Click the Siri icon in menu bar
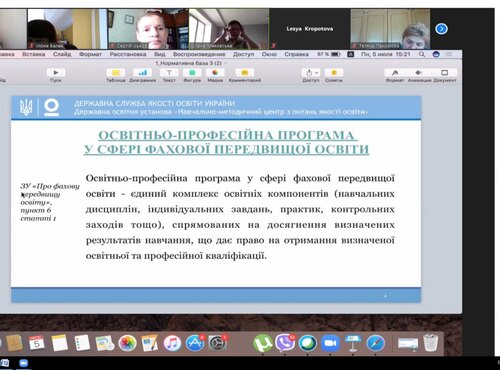The height and width of the screenshot is (370, 500). (x=436, y=54)
